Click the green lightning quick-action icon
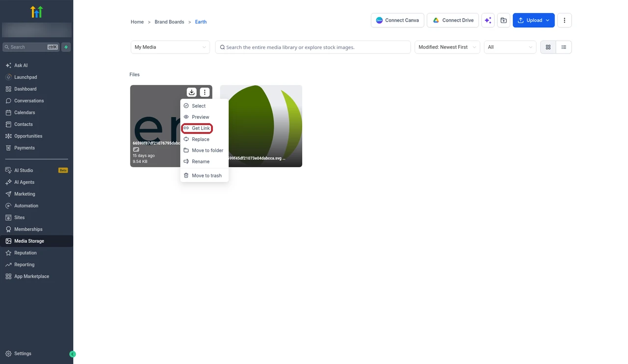Screen dimensions: 628x364 point(66,47)
